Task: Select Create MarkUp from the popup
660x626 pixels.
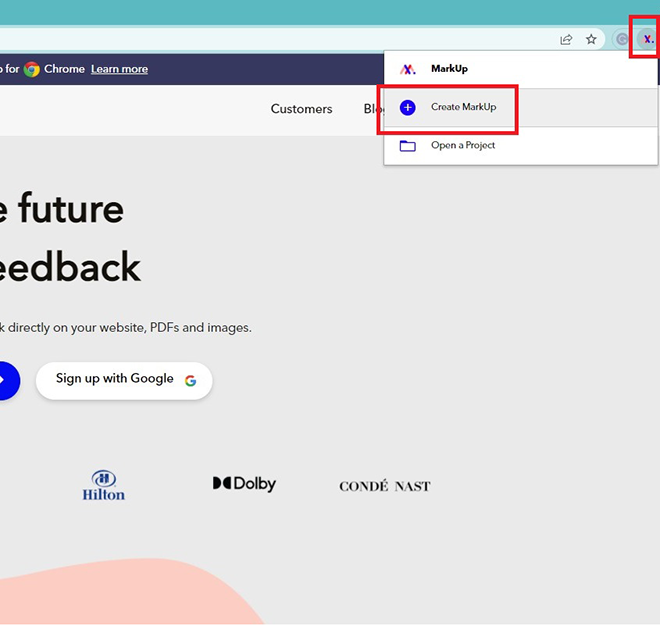Action: click(521, 107)
